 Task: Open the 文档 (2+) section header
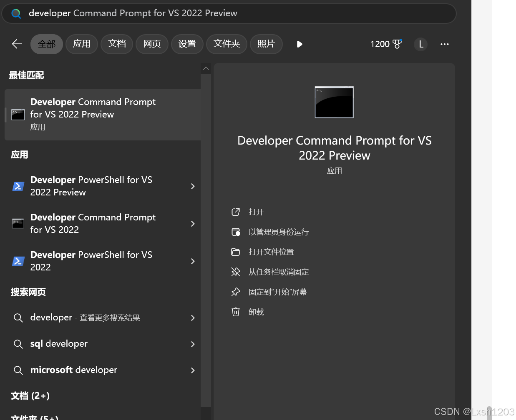click(30, 396)
